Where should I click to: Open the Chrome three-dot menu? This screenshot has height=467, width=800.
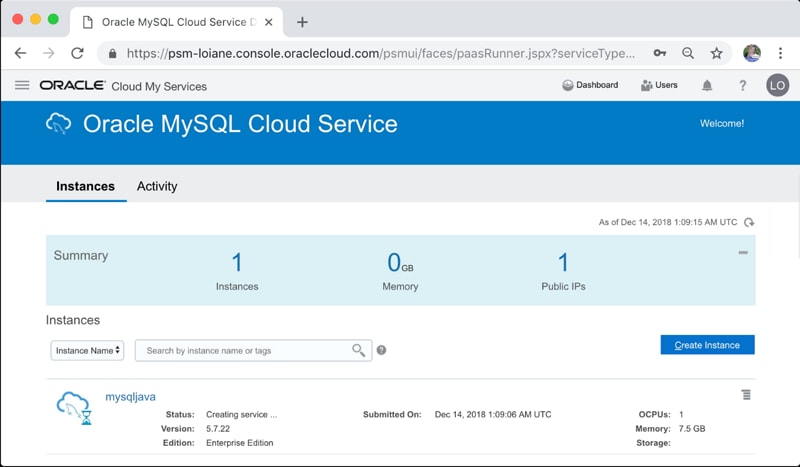coord(782,53)
